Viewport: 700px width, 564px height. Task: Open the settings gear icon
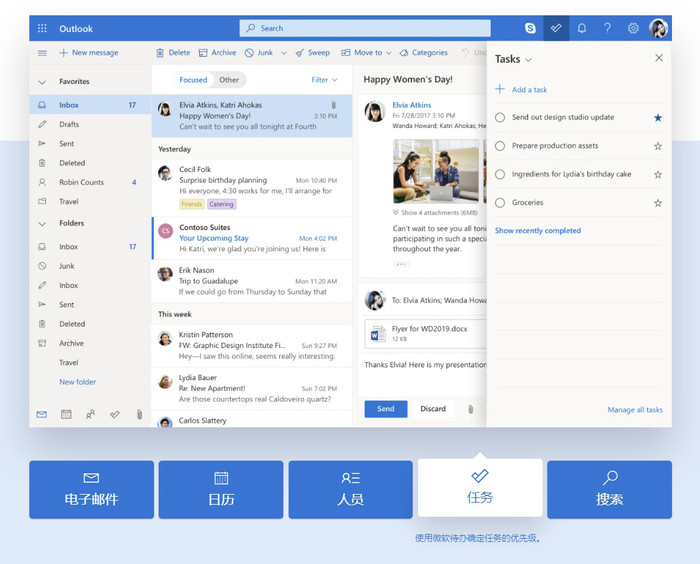[633, 29]
